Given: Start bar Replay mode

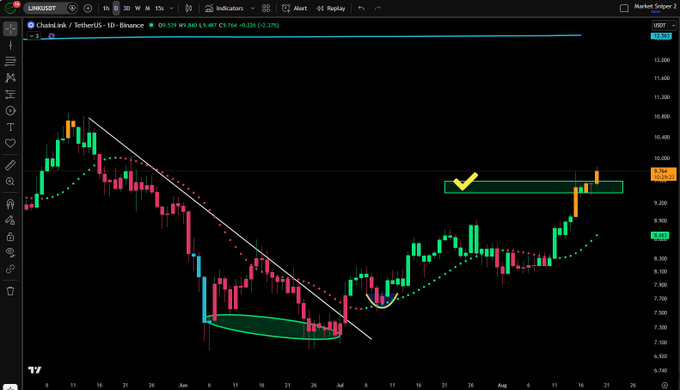Looking at the screenshot, I should point(331,8).
